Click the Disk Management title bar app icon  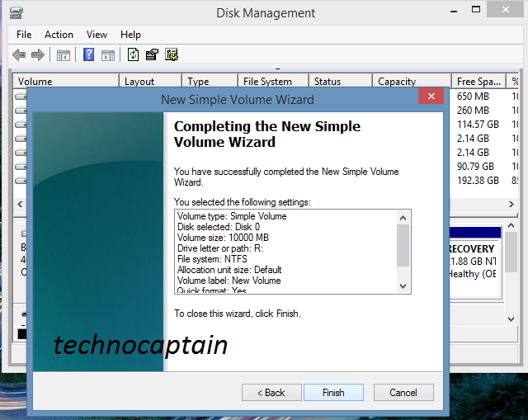pyautogui.click(x=16, y=13)
